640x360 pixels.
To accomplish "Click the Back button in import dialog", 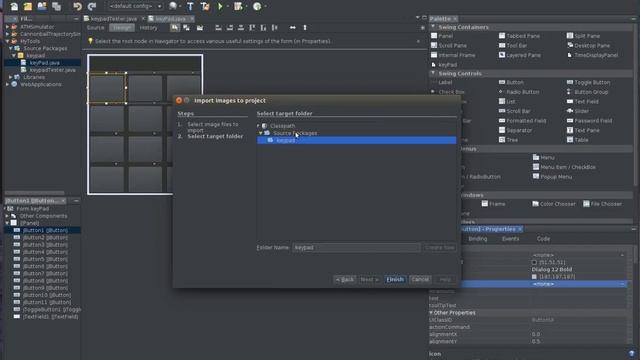I will click(345, 280).
